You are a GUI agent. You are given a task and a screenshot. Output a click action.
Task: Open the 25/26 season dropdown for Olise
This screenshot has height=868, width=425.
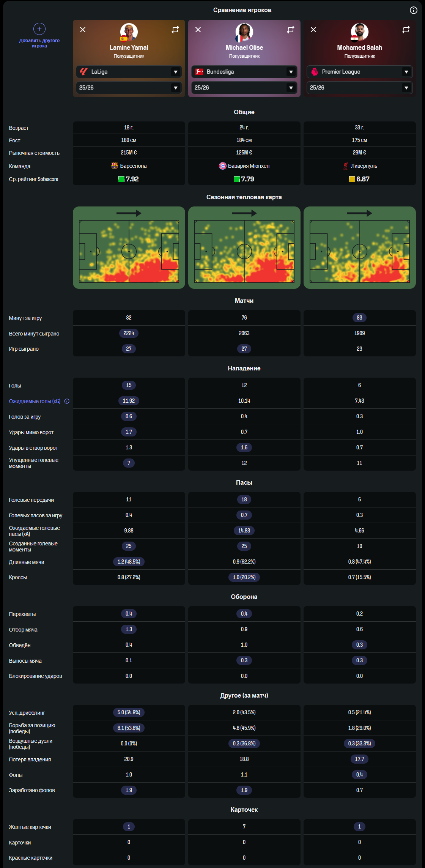click(244, 88)
